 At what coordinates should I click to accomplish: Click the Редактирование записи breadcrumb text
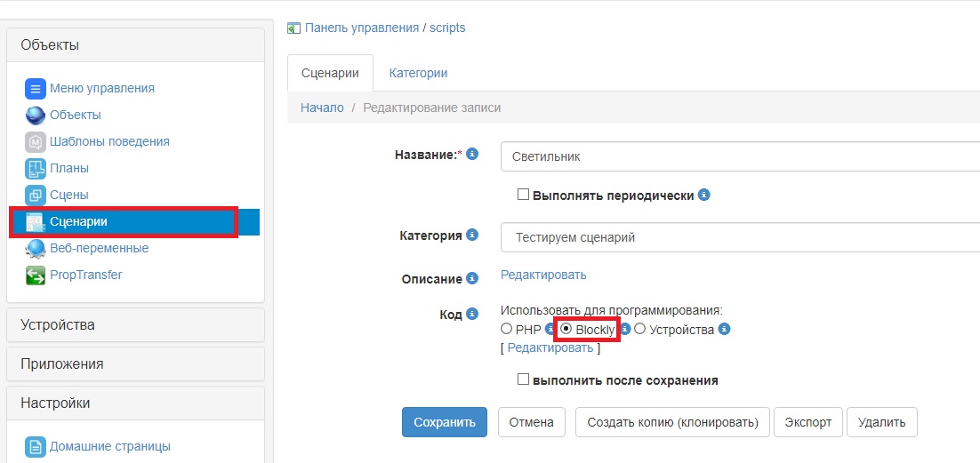432,108
